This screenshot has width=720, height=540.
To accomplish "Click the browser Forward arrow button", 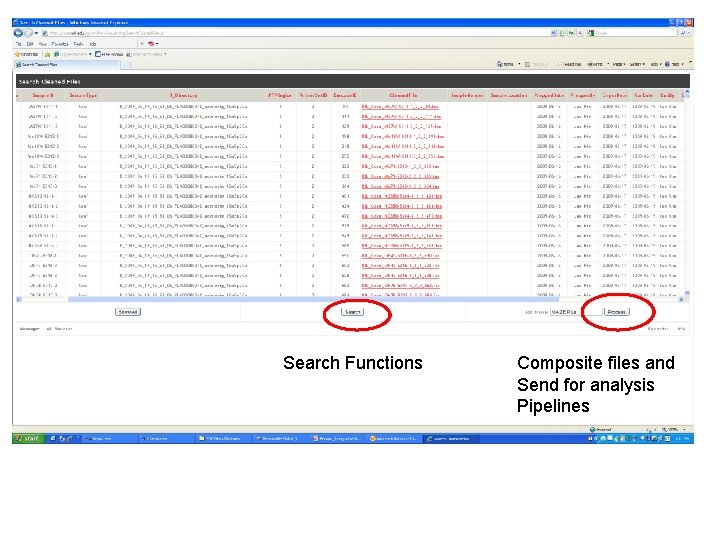I will click(x=28, y=33).
